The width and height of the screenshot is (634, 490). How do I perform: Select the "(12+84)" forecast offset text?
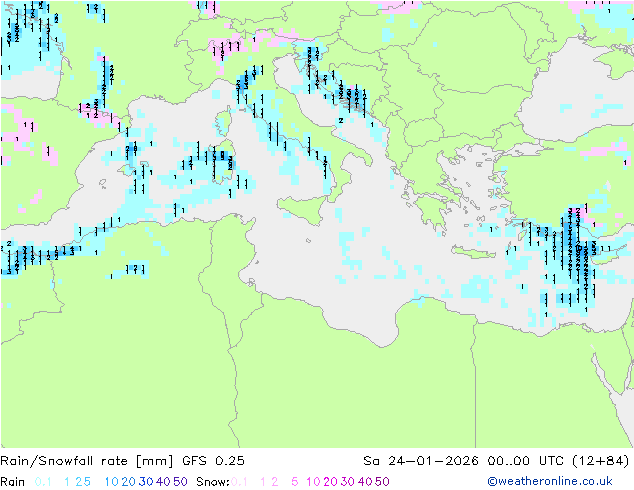point(601,461)
